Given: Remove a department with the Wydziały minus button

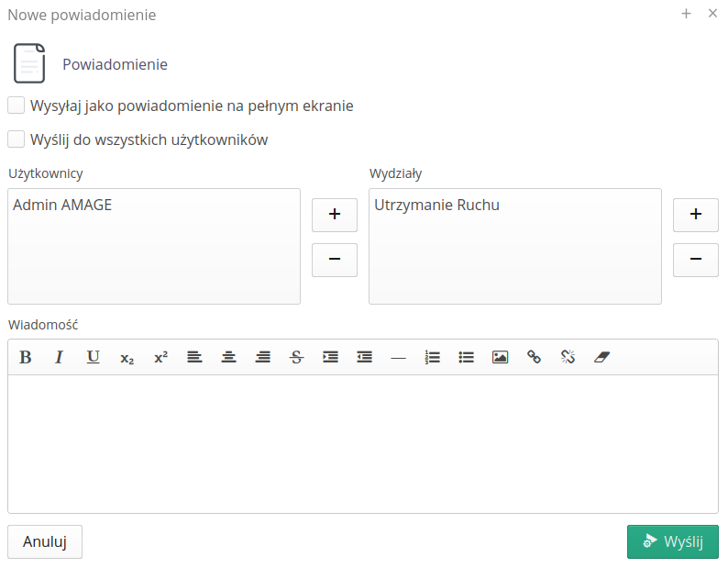Looking at the screenshot, I should (x=696, y=260).
